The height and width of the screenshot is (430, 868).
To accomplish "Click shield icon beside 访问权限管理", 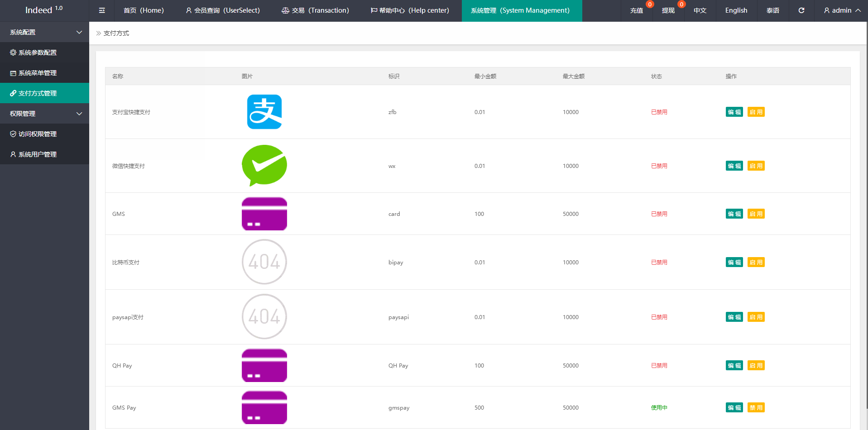I will [x=13, y=134].
